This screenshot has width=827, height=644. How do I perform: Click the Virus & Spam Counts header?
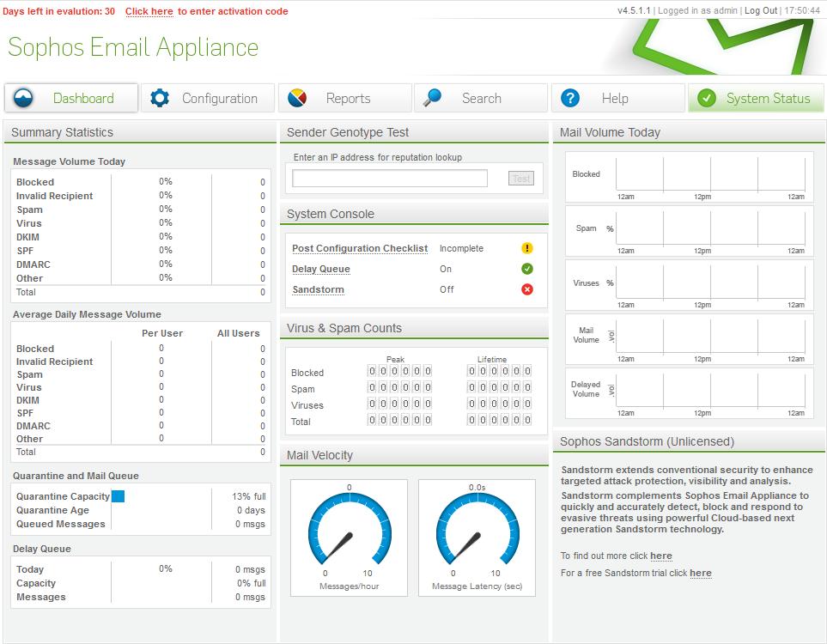coord(415,328)
